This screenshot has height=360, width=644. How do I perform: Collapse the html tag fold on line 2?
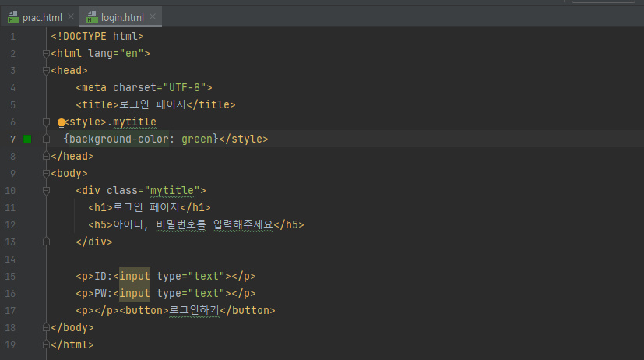click(x=46, y=54)
